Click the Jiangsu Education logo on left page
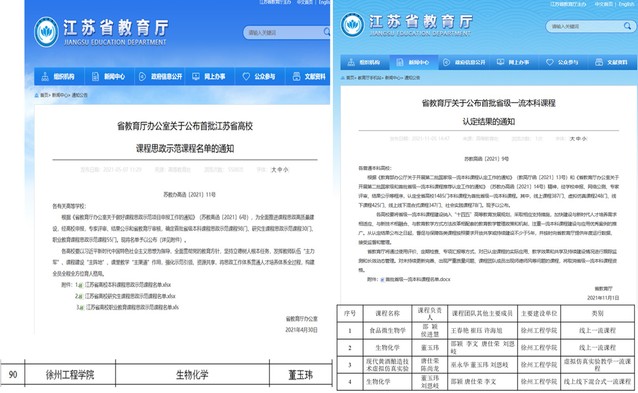 46,32
